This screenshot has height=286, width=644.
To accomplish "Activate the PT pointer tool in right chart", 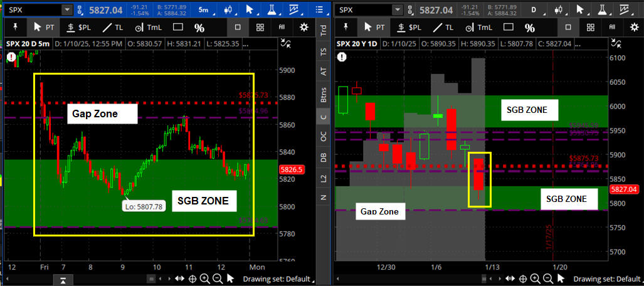I will click(376, 28).
